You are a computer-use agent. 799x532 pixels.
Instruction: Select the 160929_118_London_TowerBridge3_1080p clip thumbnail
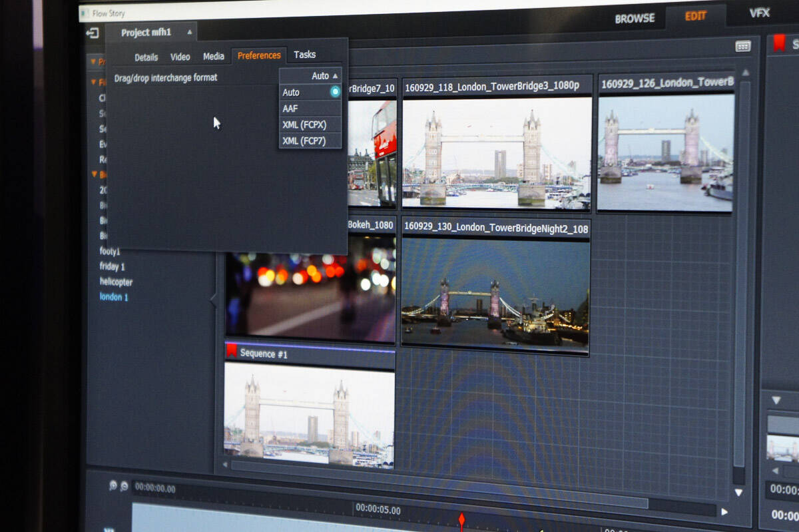(497, 152)
